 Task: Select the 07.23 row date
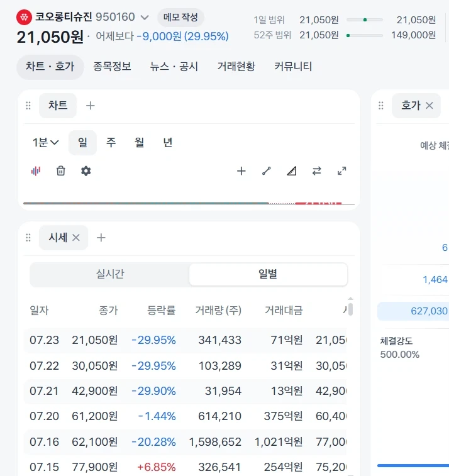click(x=44, y=340)
